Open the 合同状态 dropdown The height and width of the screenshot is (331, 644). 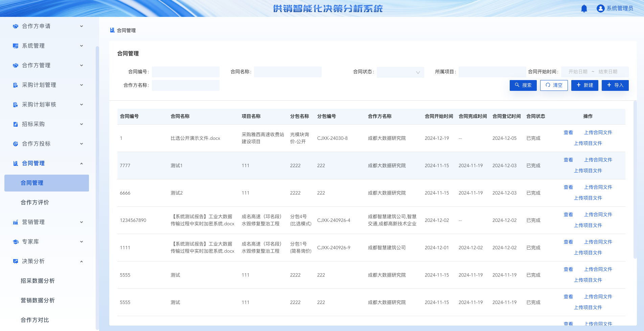(400, 72)
